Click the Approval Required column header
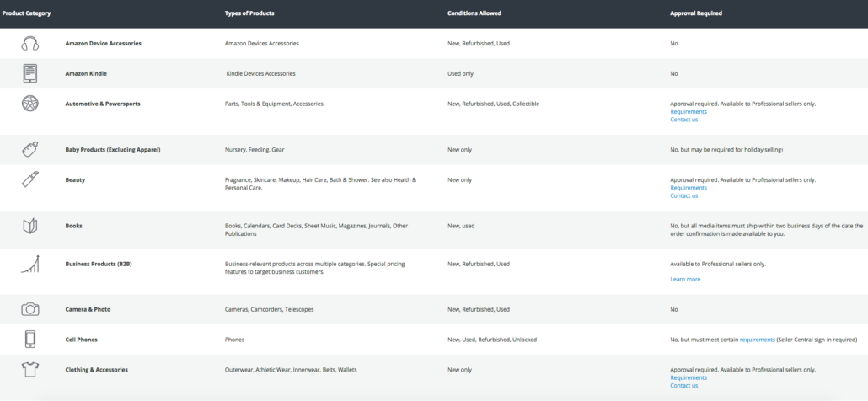Viewport: 868px width, 401px height. tap(696, 13)
